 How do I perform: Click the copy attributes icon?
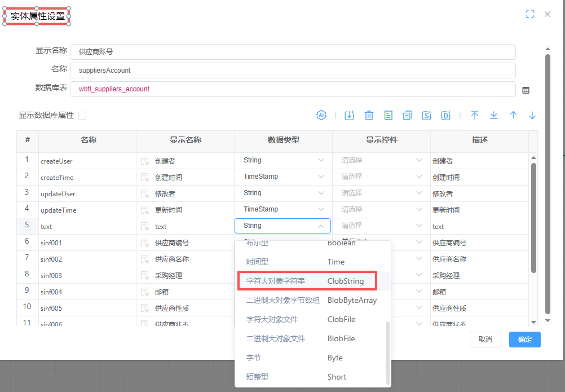click(407, 115)
